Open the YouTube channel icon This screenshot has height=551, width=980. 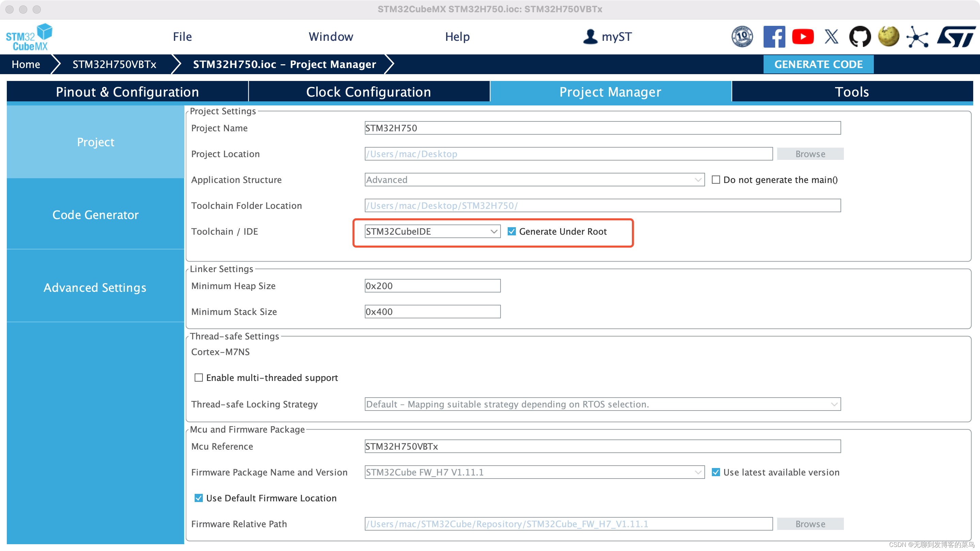tap(802, 36)
